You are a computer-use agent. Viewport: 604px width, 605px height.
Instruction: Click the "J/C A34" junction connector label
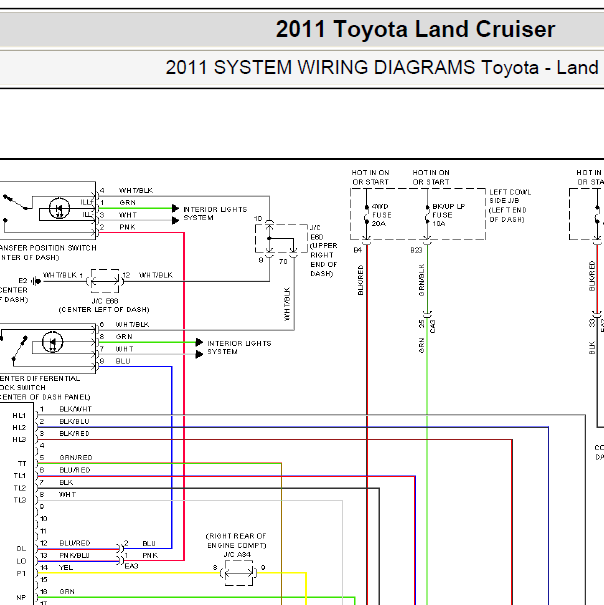tap(237, 554)
